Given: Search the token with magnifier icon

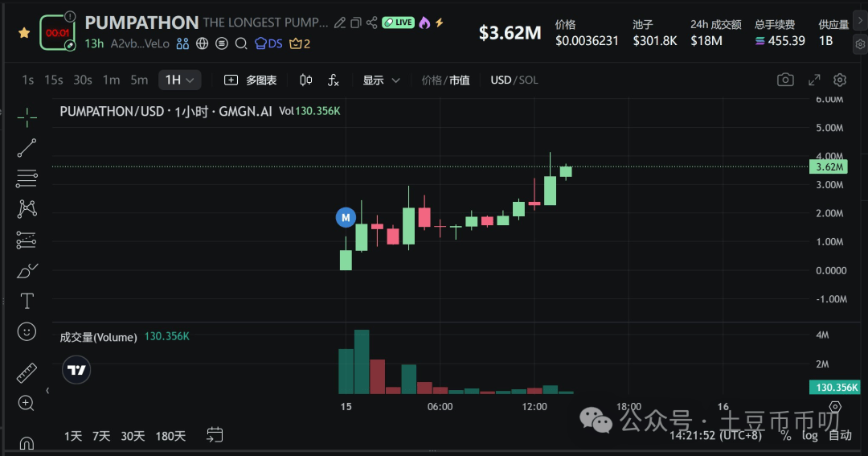Looking at the screenshot, I should (241, 43).
